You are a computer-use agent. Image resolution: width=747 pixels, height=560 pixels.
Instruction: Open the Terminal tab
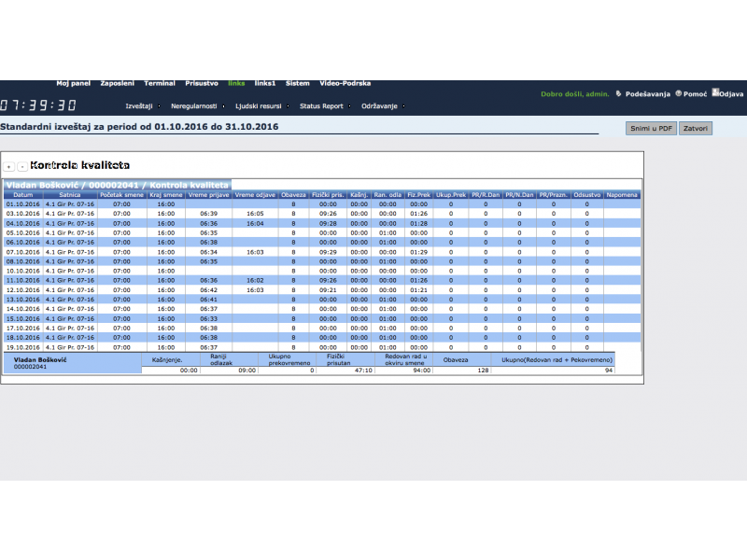(x=160, y=83)
